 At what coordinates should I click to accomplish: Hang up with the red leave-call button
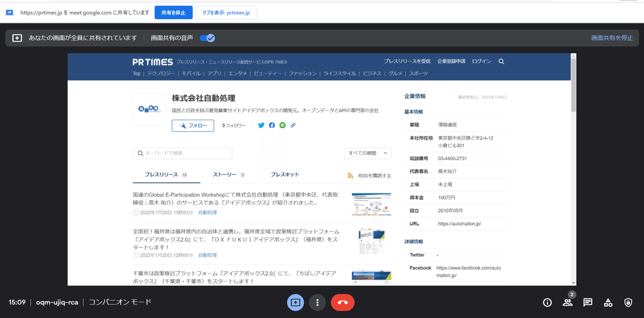343,302
